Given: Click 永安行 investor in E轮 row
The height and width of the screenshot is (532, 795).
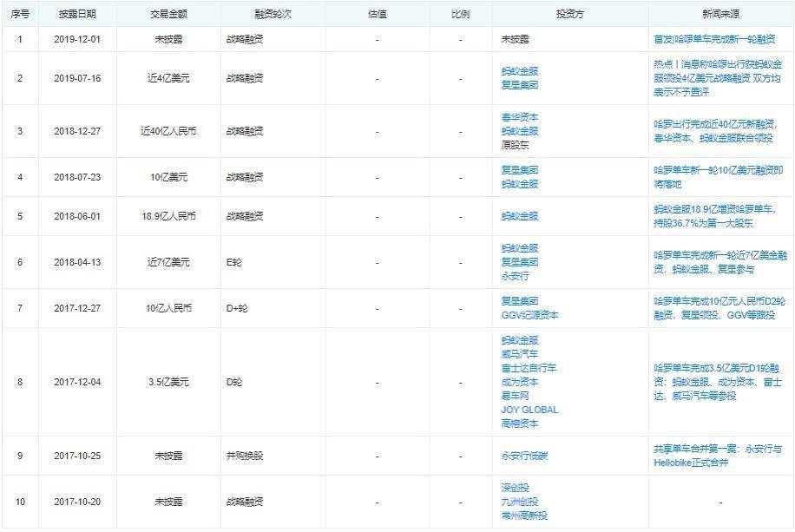Looking at the screenshot, I should pos(516,275).
